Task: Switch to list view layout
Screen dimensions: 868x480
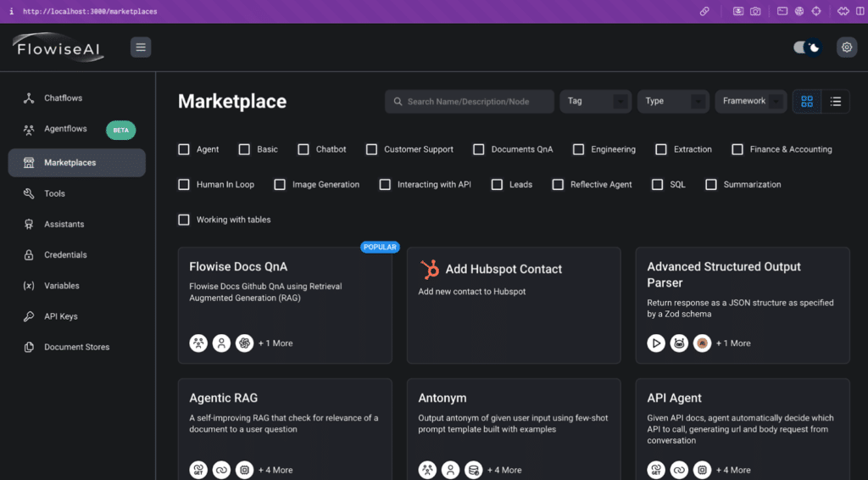Action: (x=835, y=101)
